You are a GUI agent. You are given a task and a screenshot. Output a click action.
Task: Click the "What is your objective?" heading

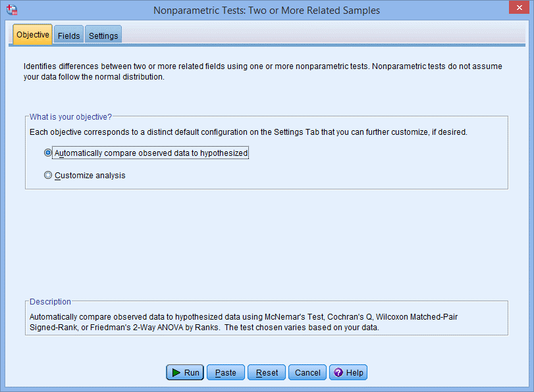point(70,116)
